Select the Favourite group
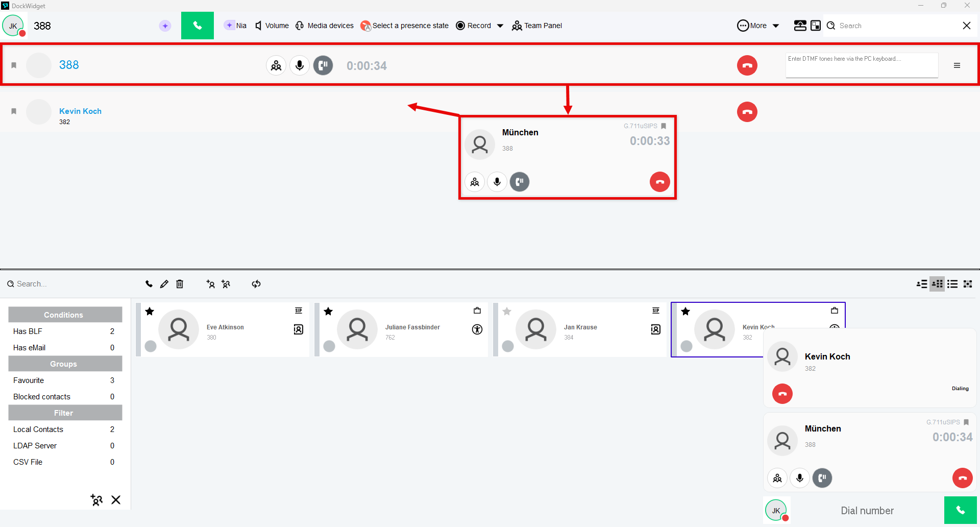980x527 pixels. click(65, 380)
